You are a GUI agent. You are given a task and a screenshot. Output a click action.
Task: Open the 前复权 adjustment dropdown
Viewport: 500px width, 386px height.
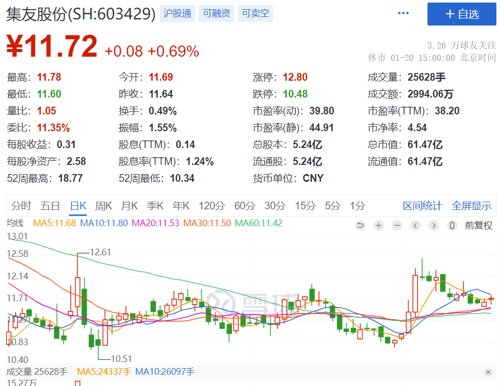(x=478, y=226)
